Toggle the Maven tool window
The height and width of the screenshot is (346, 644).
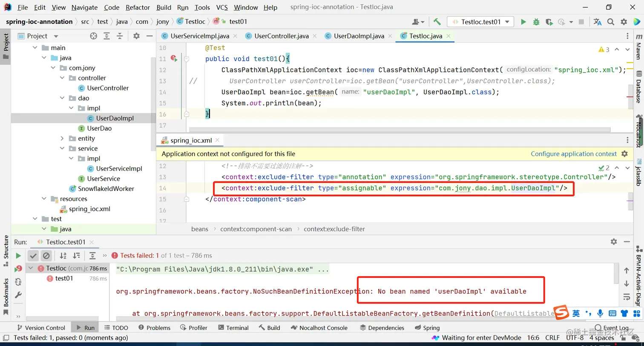(638, 47)
